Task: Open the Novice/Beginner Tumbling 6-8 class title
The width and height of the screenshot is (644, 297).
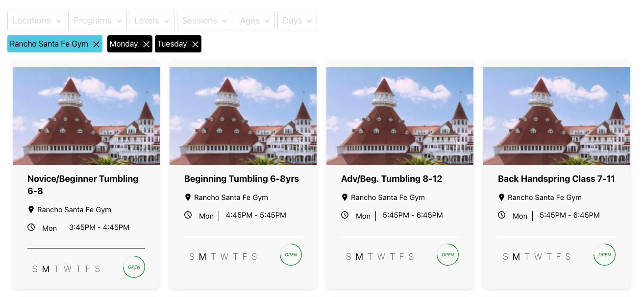Action: pos(83,185)
